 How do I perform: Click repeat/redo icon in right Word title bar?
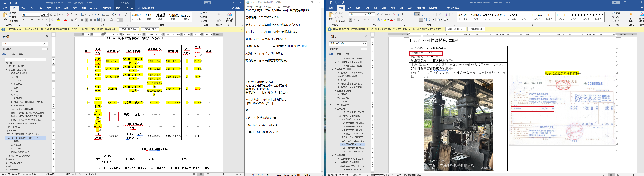[x=343, y=3]
